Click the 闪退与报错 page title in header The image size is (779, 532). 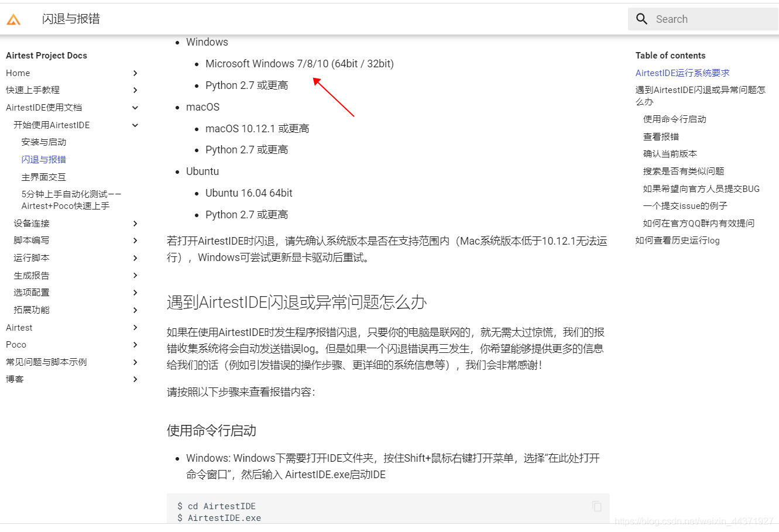[x=71, y=19]
